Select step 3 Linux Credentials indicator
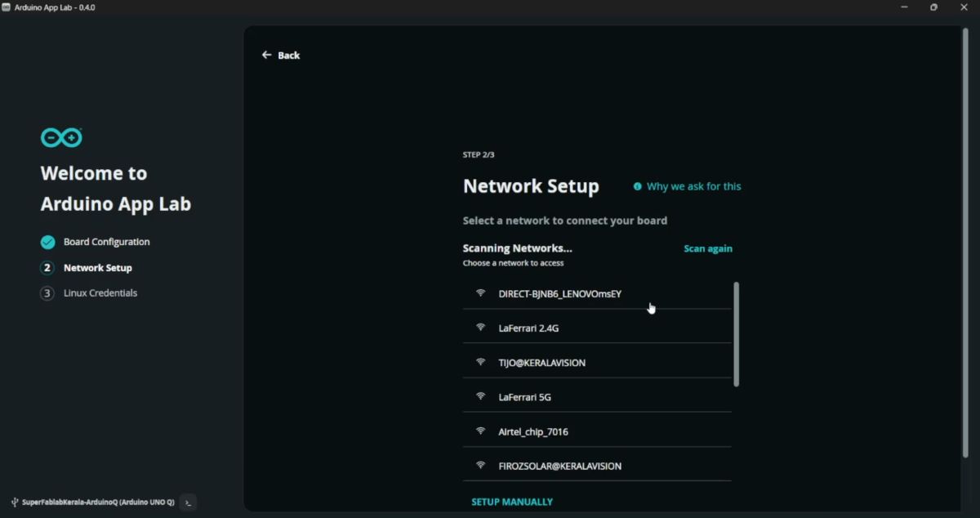 47,292
